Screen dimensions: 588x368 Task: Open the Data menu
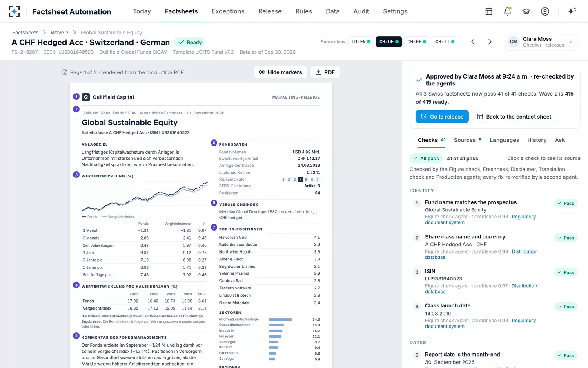click(x=333, y=11)
